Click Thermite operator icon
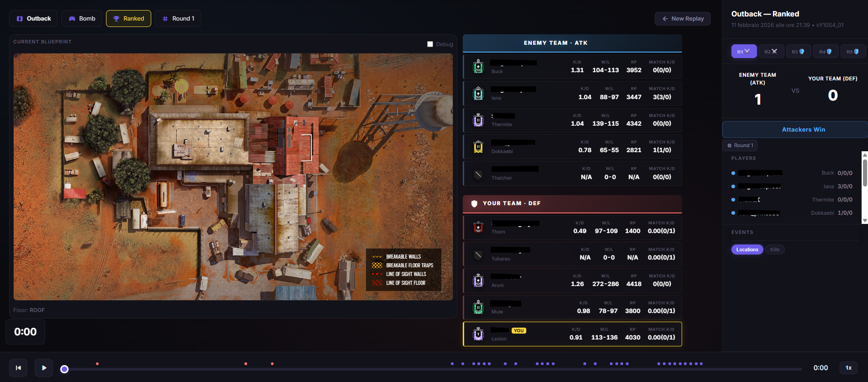This screenshot has height=382, width=868. [478, 120]
